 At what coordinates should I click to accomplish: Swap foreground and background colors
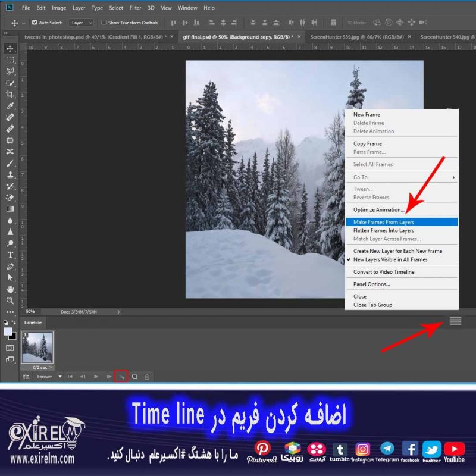(x=13, y=322)
